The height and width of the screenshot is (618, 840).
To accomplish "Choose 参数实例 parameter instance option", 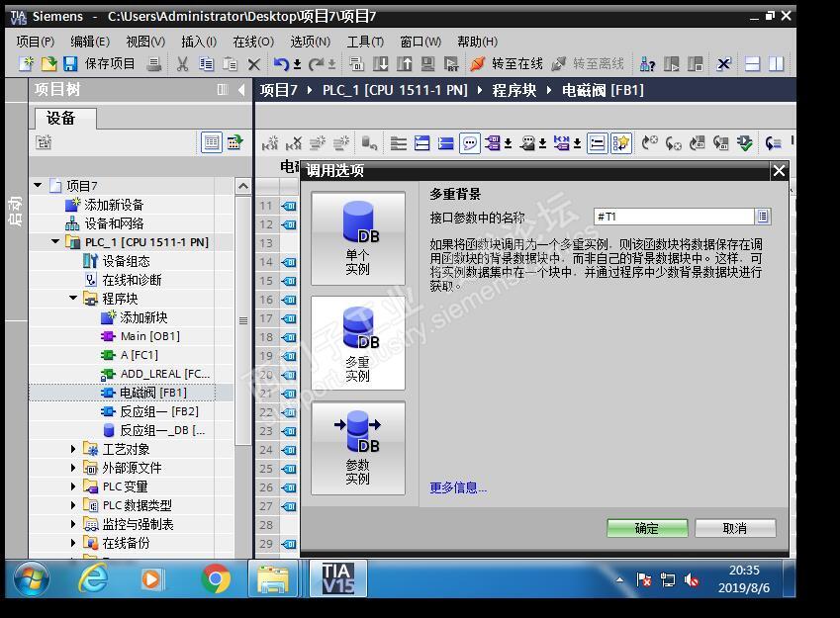I will pos(358,448).
